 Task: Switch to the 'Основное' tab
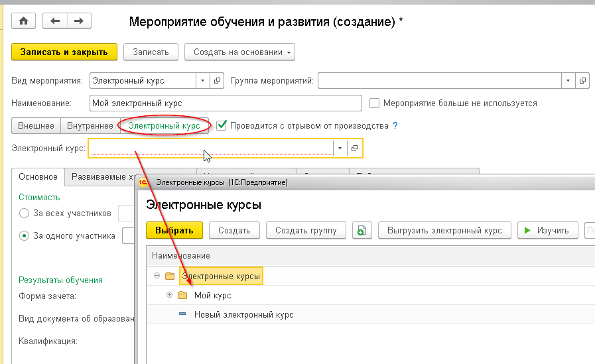coord(38,177)
